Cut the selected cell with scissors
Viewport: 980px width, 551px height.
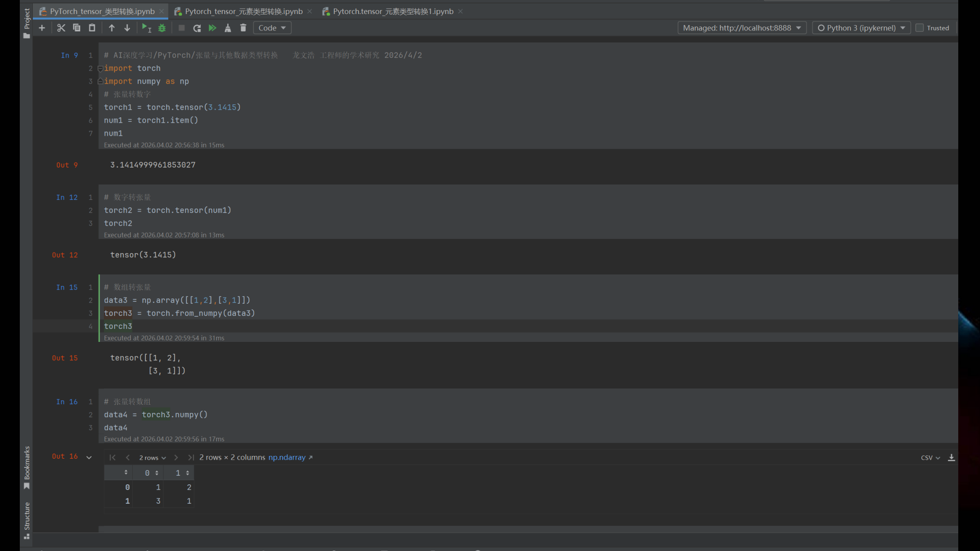click(61, 28)
